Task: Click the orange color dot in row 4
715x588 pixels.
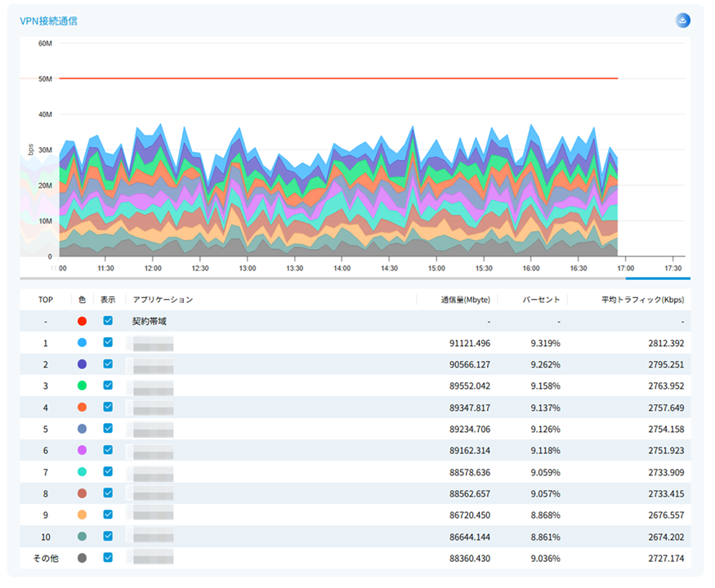Action: [82, 408]
